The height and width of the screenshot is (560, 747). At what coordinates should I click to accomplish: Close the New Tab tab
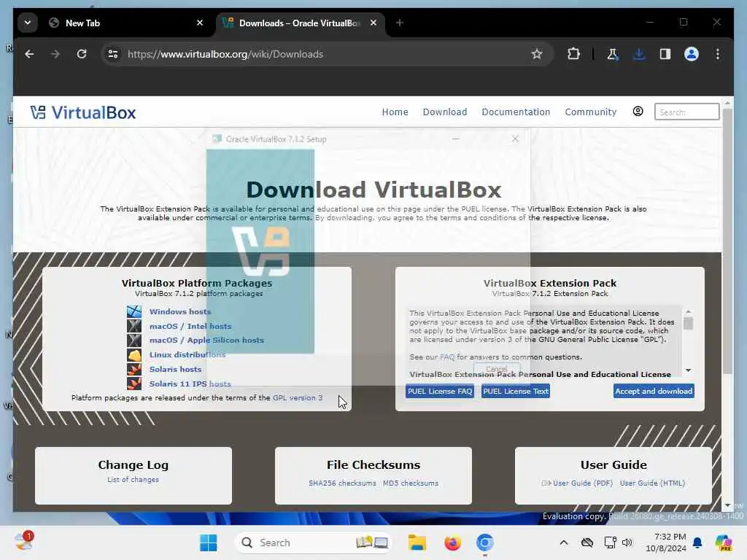click(x=200, y=23)
